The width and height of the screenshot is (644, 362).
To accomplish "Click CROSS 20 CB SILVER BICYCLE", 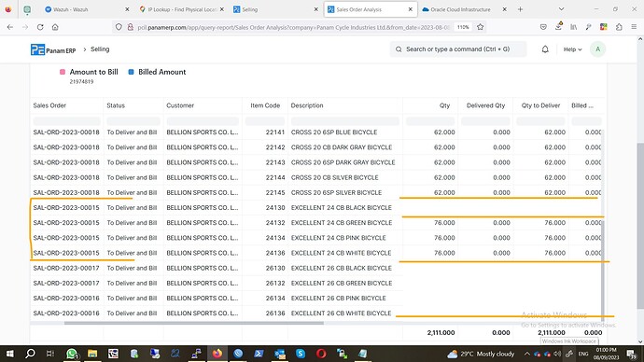I will pyautogui.click(x=334, y=177).
